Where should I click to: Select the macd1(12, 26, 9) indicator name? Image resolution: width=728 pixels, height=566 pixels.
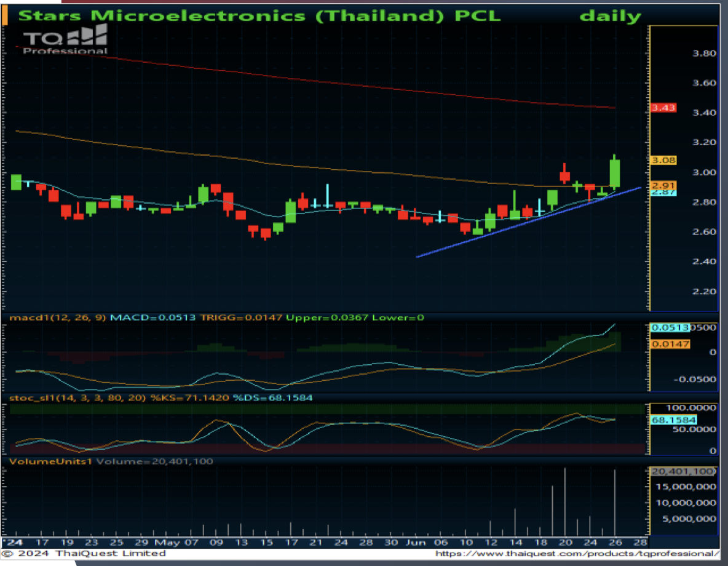tap(58, 318)
